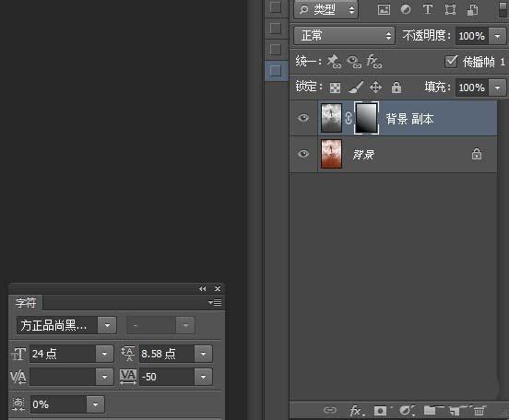
Task: Open the 方正品尚黑 font family dropdown
Action: click(66, 325)
